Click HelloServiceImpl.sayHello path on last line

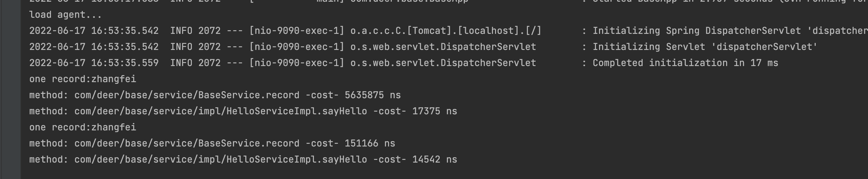tap(220, 160)
